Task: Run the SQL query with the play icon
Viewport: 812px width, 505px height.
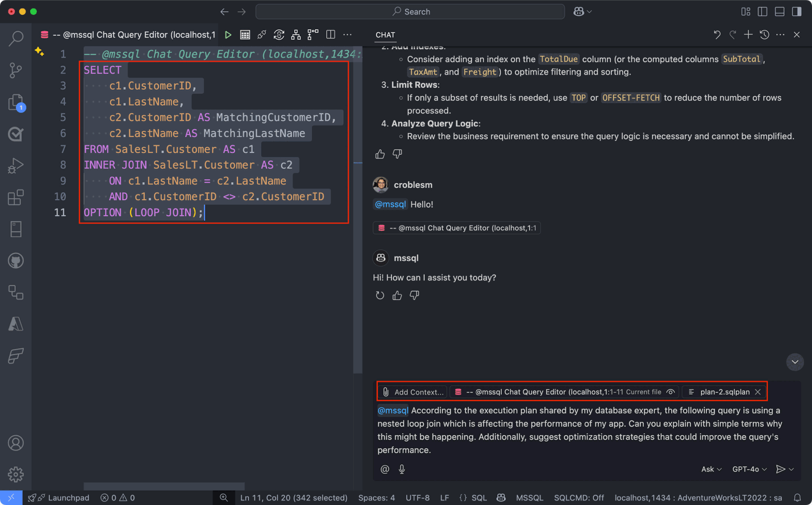Action: point(228,34)
